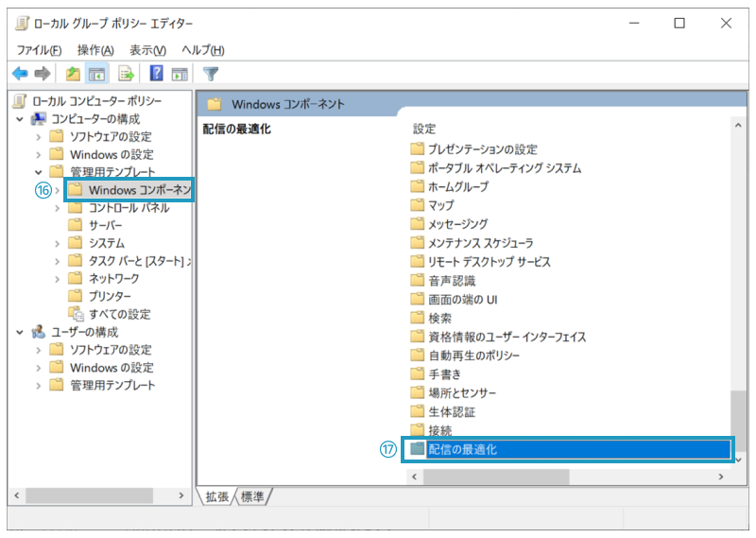The image size is (756, 538).
Task: Select マップ folder in list
Action: (441, 205)
